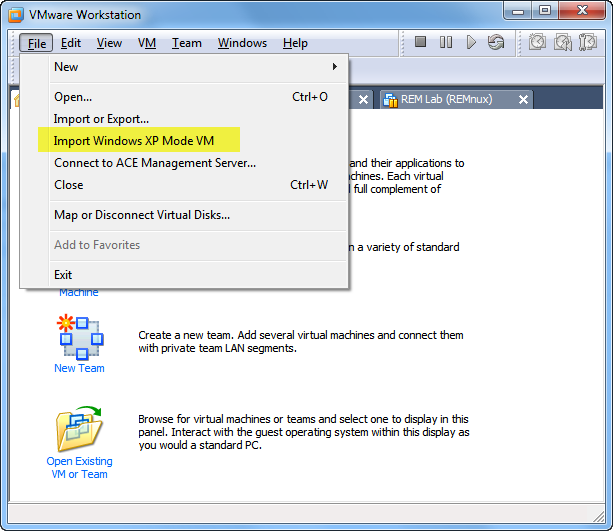Open the View menu
613x531 pixels.
[x=109, y=43]
